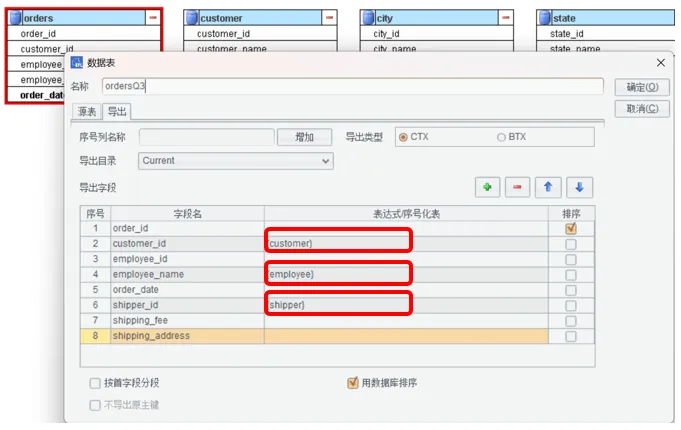This screenshot has width=681, height=430.
Task: Click the customer table database icon
Action: (x=192, y=18)
